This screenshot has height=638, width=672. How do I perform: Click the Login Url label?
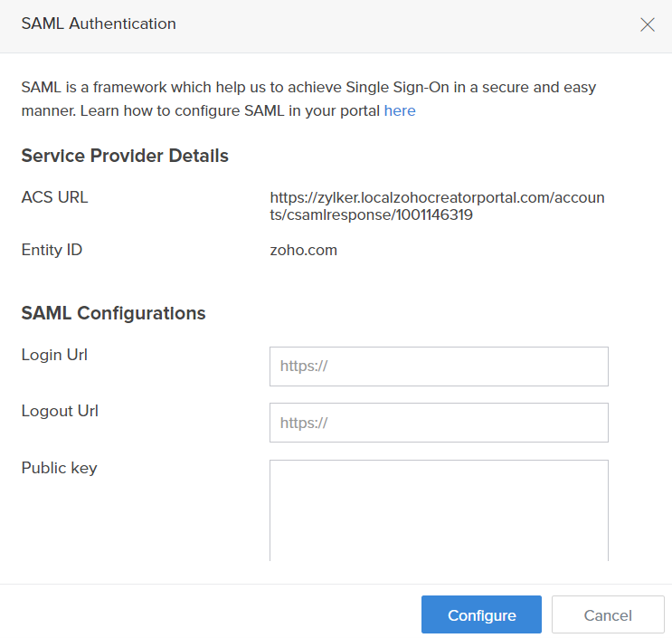54,355
